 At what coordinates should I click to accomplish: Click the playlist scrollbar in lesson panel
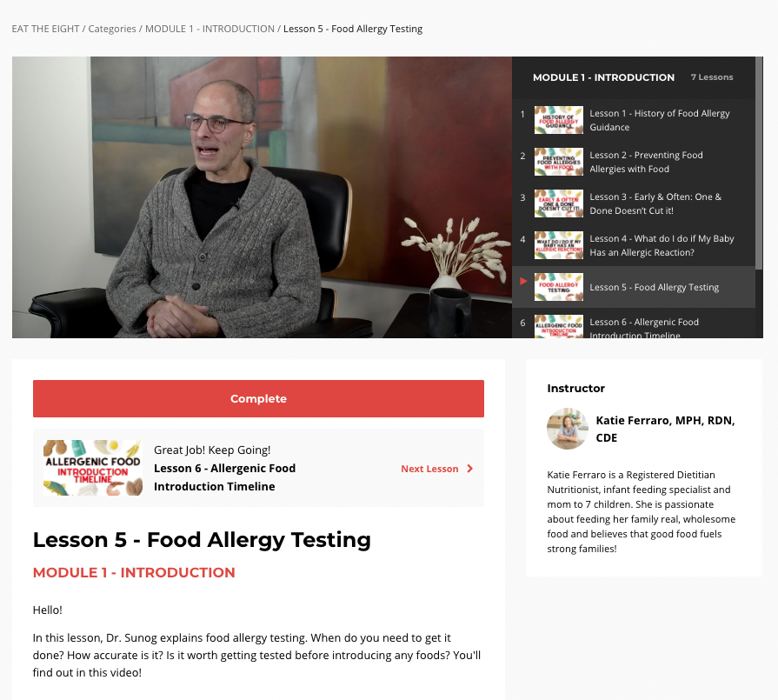pos(759,163)
